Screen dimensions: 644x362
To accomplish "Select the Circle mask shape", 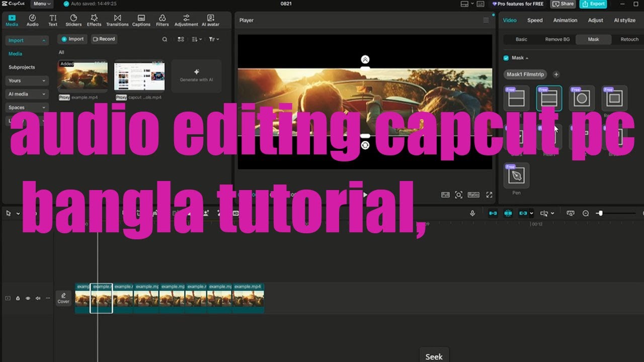I will coord(582,99).
